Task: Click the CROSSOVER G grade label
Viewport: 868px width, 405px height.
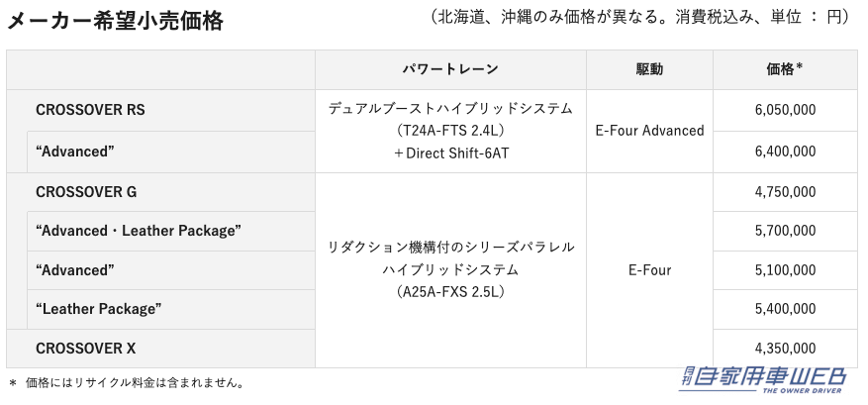Action: 86,191
